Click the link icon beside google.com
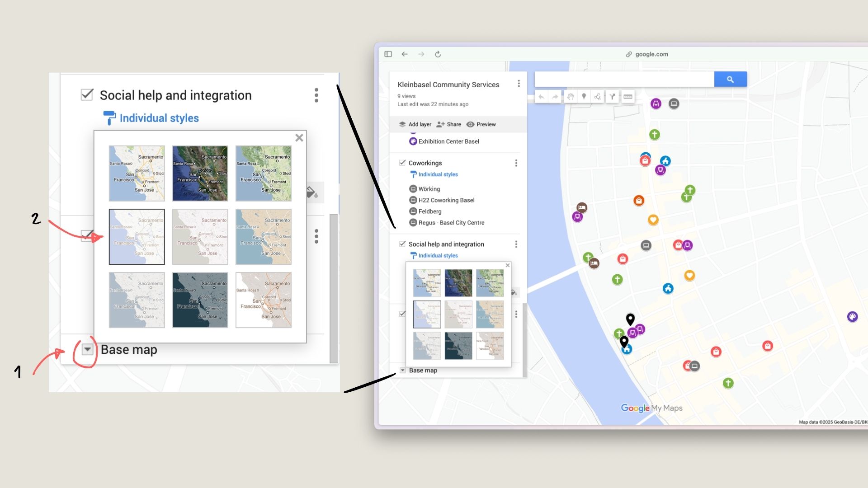The width and height of the screenshot is (868, 488). (x=629, y=54)
